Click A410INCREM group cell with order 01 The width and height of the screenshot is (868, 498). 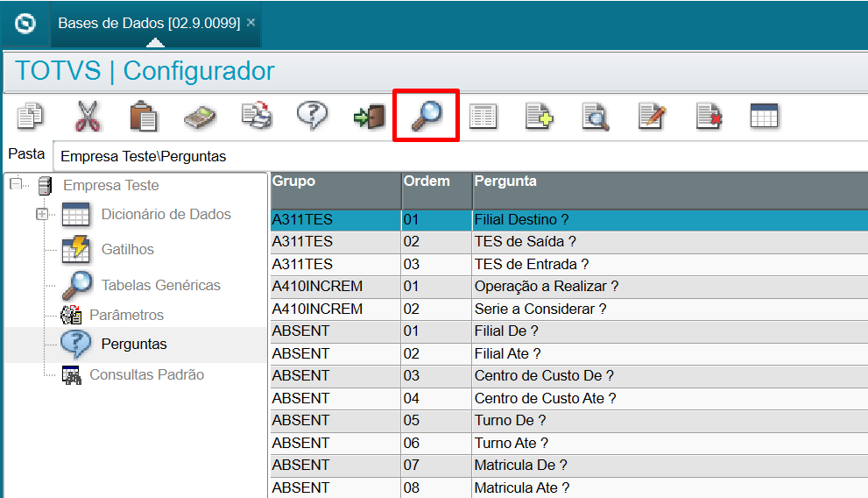tap(335, 287)
